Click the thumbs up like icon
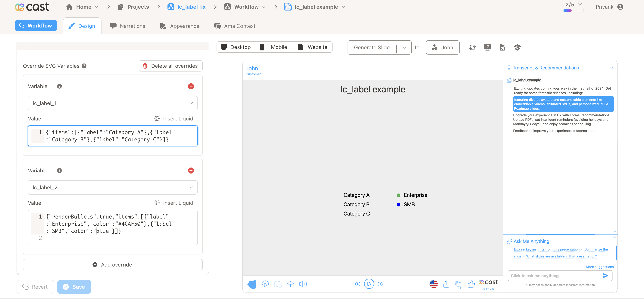The image size is (644, 300). click(471, 284)
